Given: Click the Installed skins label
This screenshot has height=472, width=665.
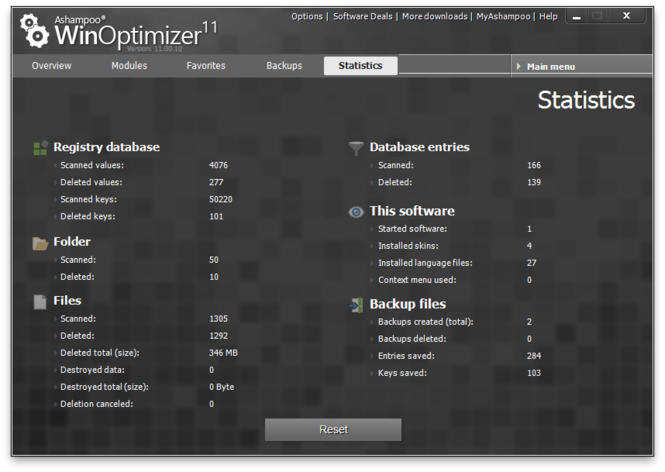Looking at the screenshot, I should point(408,246).
